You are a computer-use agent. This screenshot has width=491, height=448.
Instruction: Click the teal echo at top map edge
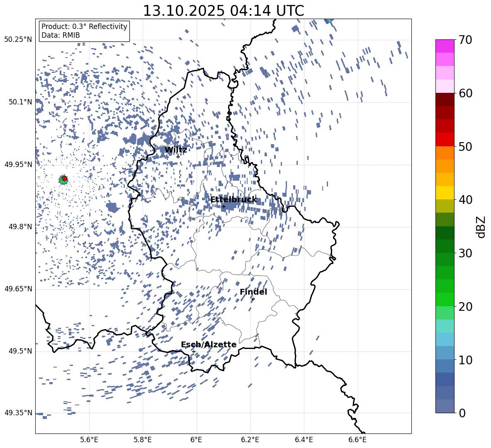click(x=329, y=21)
